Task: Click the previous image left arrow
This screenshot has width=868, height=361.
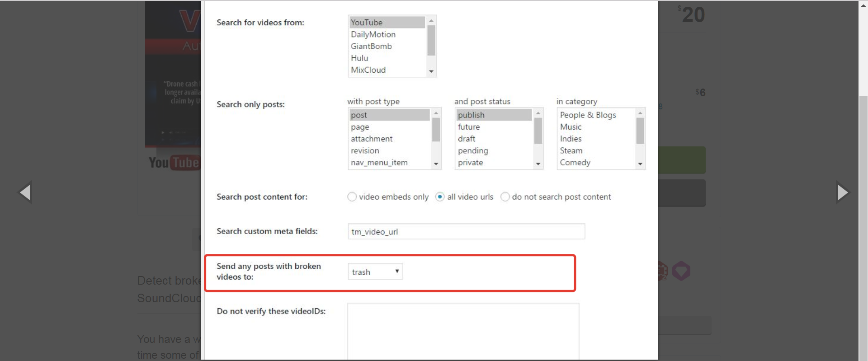Action: tap(25, 192)
